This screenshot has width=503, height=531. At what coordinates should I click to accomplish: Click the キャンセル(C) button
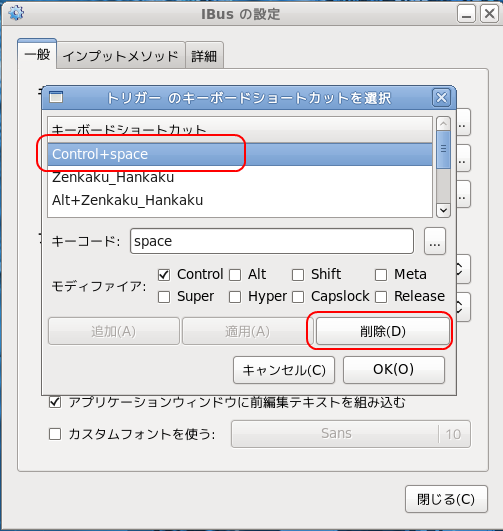click(x=284, y=370)
